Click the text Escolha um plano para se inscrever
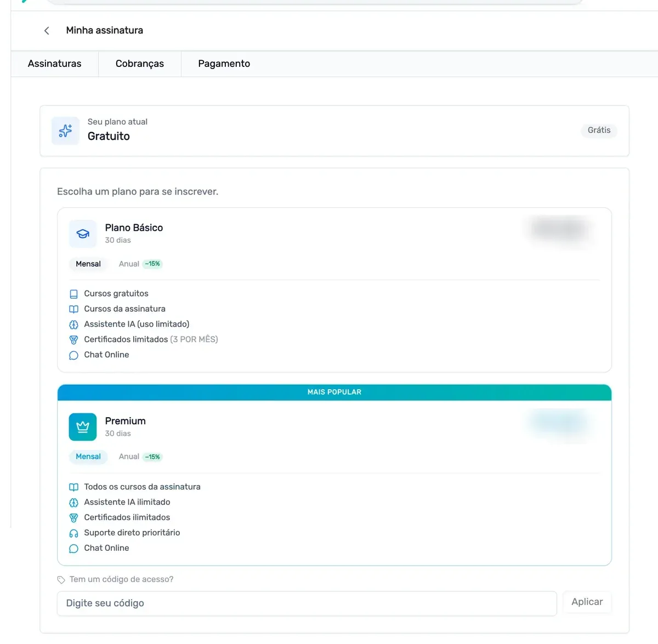 [x=138, y=192]
